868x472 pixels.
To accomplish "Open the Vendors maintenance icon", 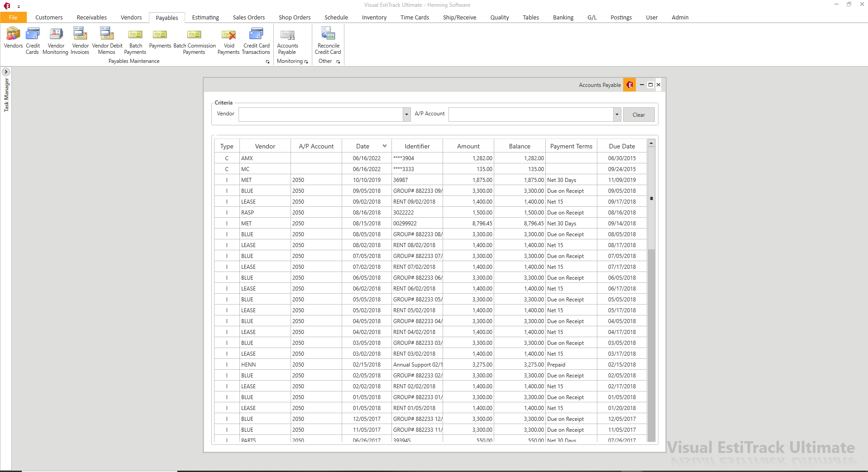I will pos(13,40).
